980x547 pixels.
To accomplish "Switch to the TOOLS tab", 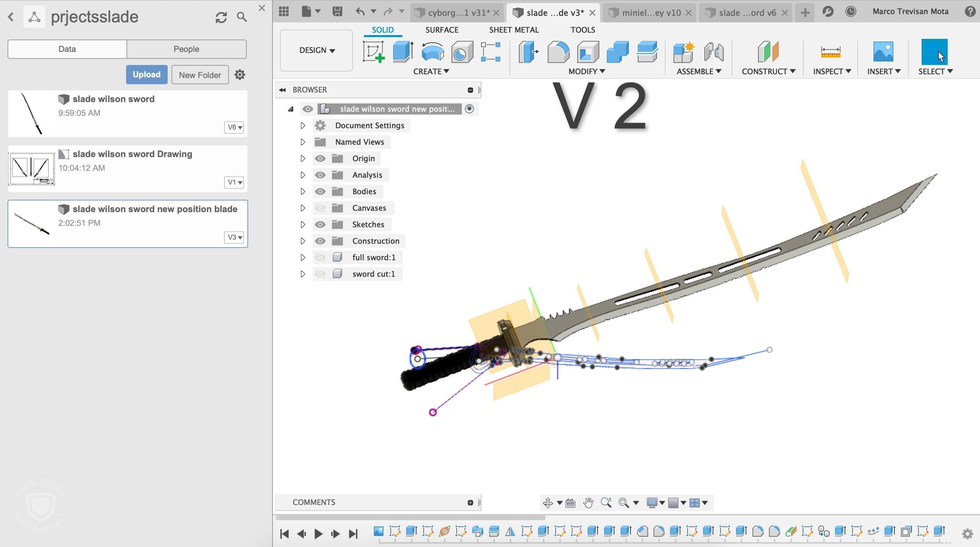I will click(x=582, y=30).
